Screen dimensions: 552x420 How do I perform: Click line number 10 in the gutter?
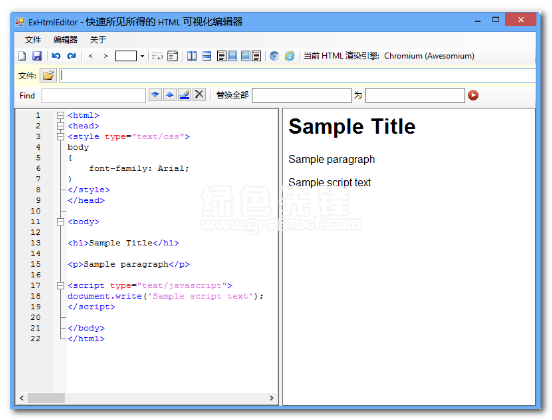(35, 211)
